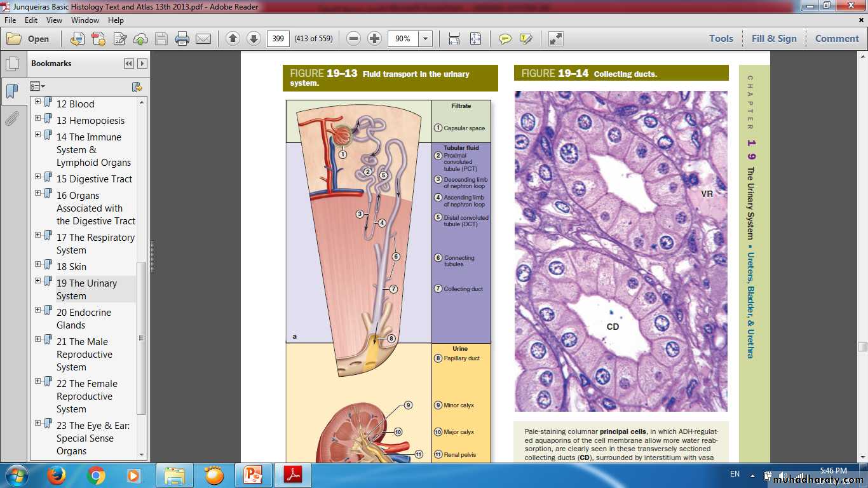This screenshot has height=488, width=868.
Task: Click the Print file icon
Action: [182, 39]
